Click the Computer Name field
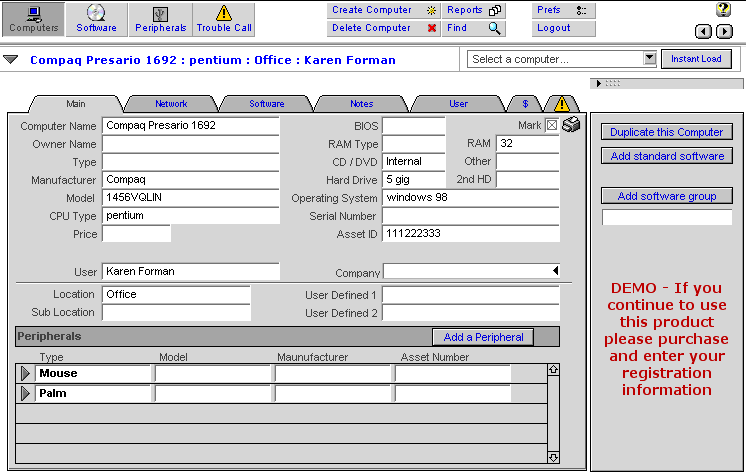 click(x=191, y=126)
